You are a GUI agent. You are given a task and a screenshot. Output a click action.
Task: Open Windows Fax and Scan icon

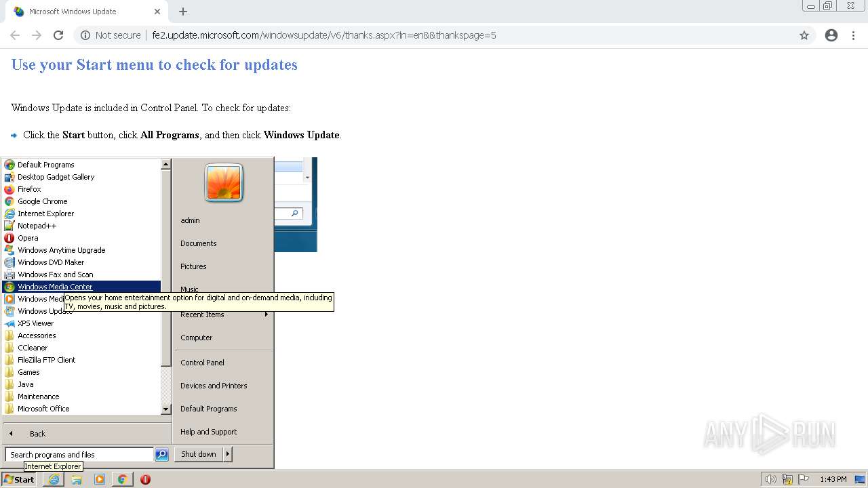9,274
